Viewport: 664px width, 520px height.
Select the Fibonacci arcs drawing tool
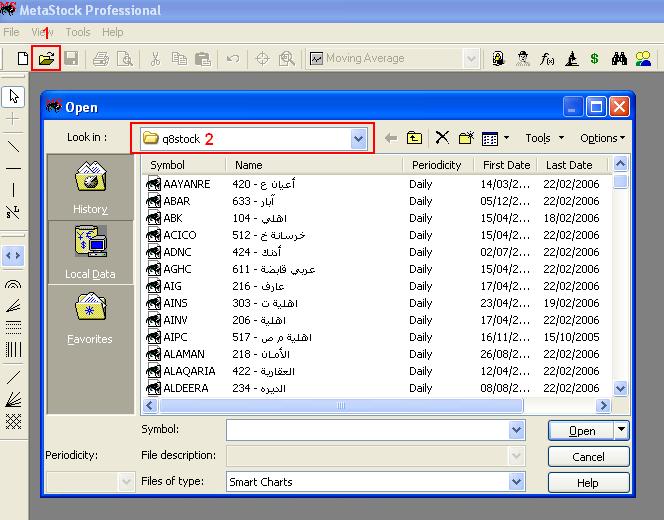(x=13, y=284)
